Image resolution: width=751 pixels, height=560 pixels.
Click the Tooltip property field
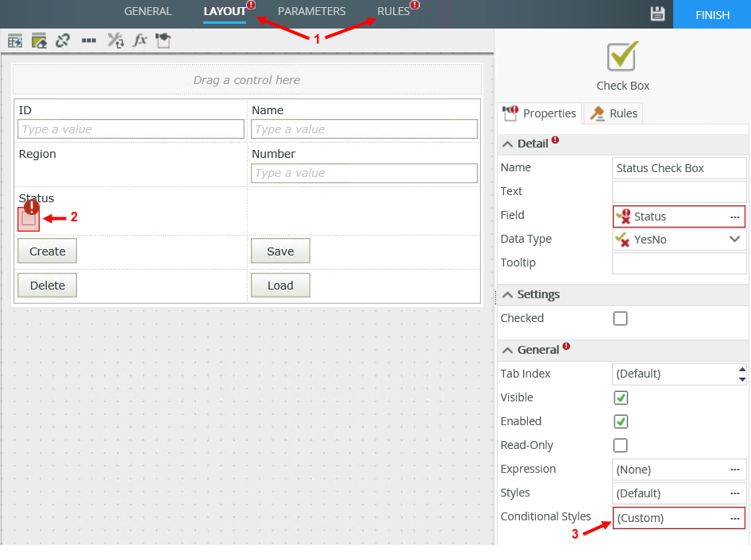point(680,263)
